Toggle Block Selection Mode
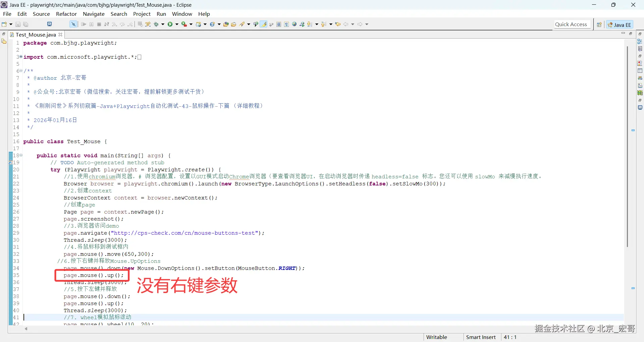644x342 pixels. click(279, 24)
